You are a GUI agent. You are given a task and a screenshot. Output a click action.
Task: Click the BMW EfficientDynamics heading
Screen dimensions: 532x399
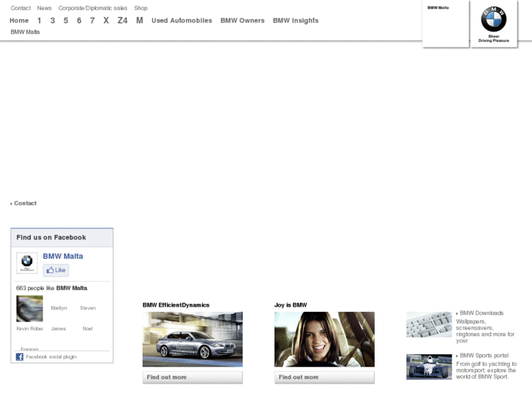pos(176,305)
